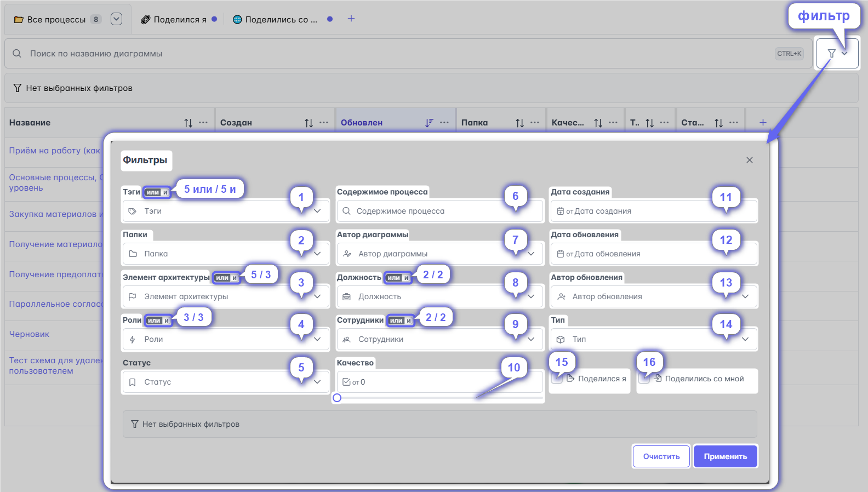This screenshot has width=868, height=492.
Task: Switch to the Поделился я tab
Action: pyautogui.click(x=179, y=19)
